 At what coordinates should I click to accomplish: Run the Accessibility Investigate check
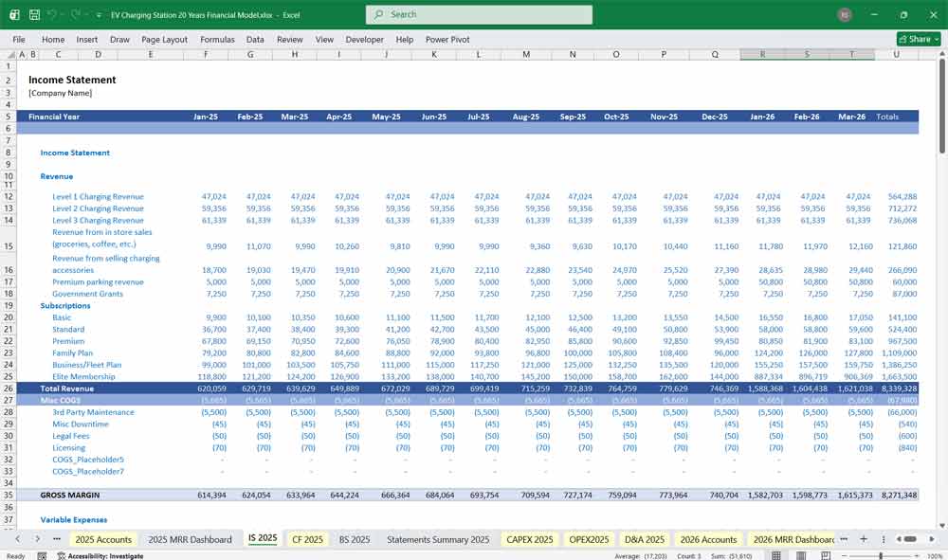click(x=100, y=553)
